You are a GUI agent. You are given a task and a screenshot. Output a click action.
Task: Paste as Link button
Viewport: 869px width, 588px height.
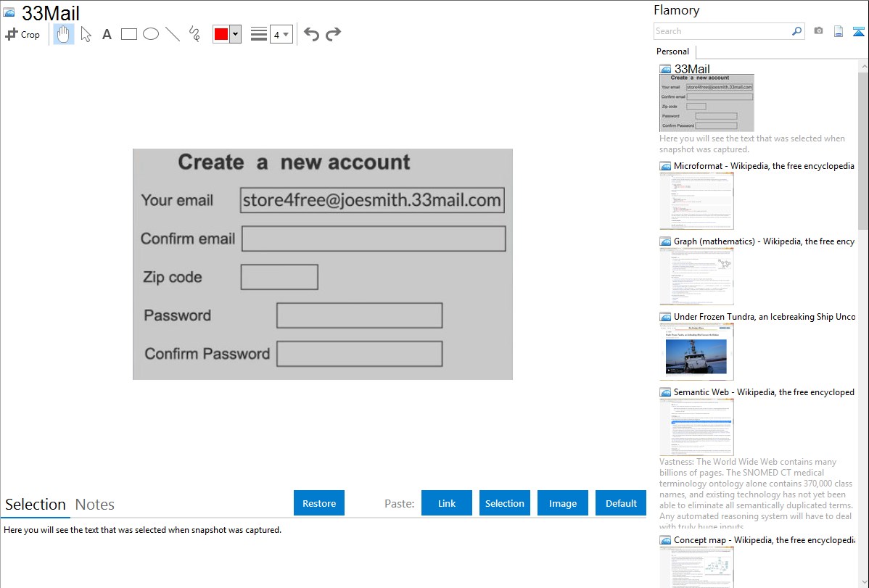[447, 503]
